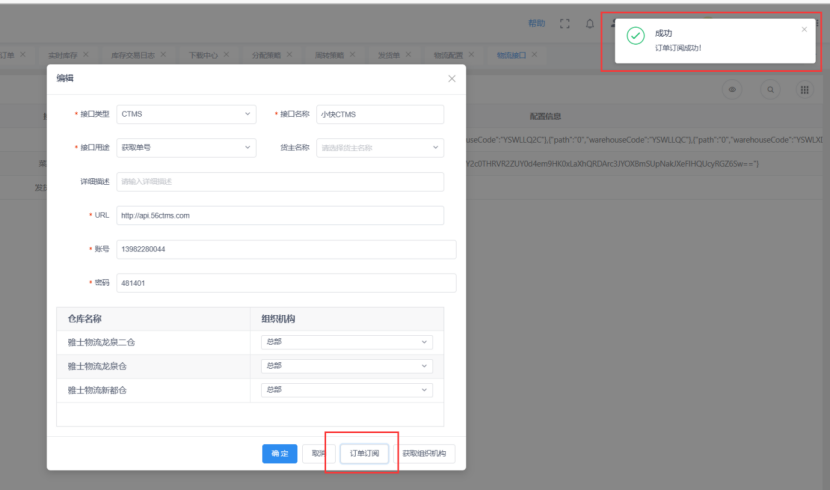The image size is (830, 490).
Task: Switch to the 物流配置 tab
Action: 448,55
